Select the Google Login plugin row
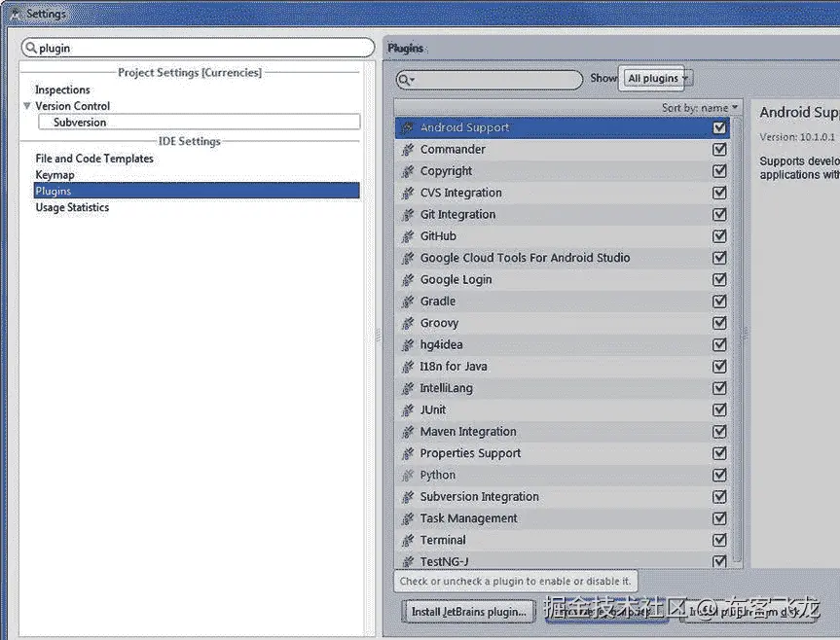Screen dimensions: 840x640 click(562, 280)
